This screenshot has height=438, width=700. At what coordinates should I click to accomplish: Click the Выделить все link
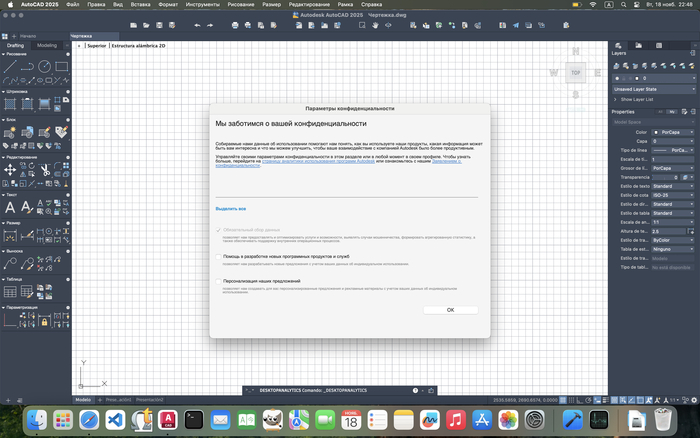point(231,209)
